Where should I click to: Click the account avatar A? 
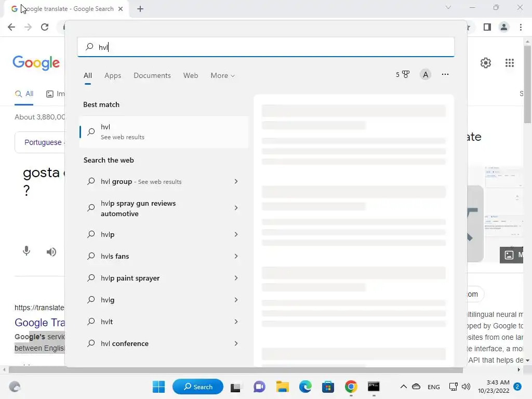point(425,74)
